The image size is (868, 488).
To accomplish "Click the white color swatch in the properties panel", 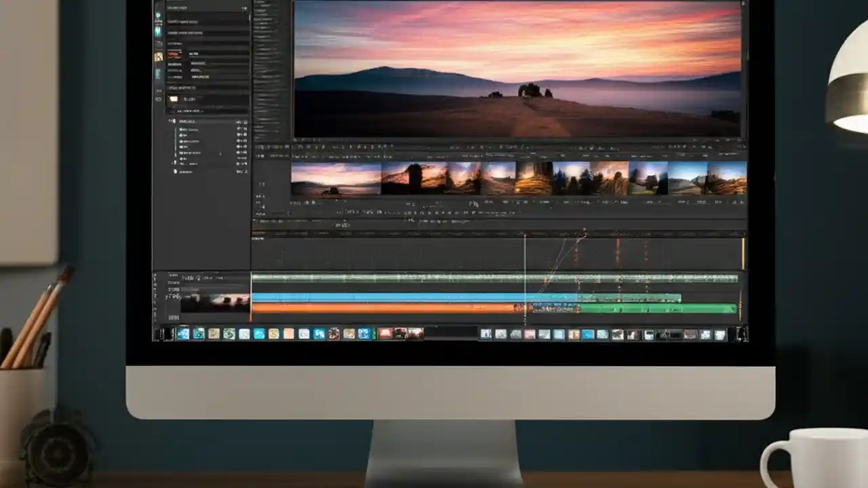I will 174,99.
